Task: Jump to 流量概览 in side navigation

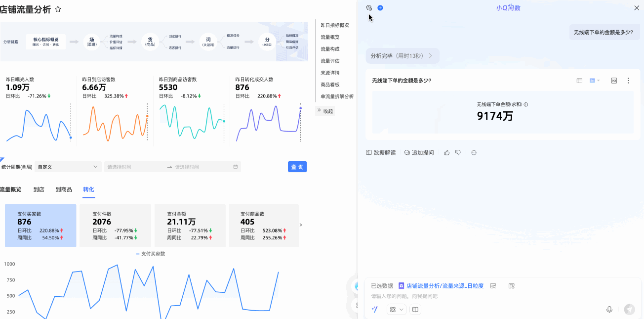Action: point(330,37)
